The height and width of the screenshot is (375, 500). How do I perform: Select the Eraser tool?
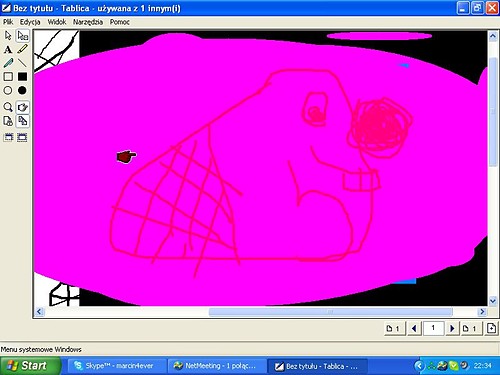pyautogui.click(x=22, y=35)
